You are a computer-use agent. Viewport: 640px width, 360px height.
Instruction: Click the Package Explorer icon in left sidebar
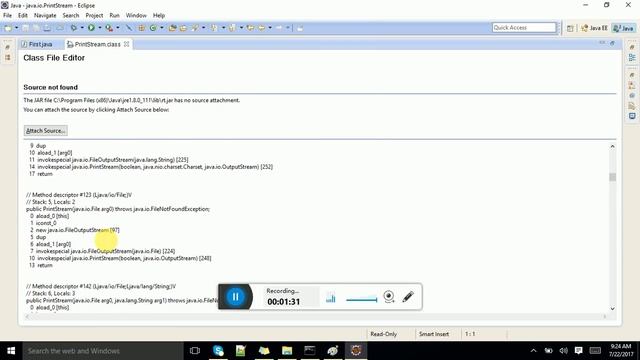pyautogui.click(x=8, y=58)
